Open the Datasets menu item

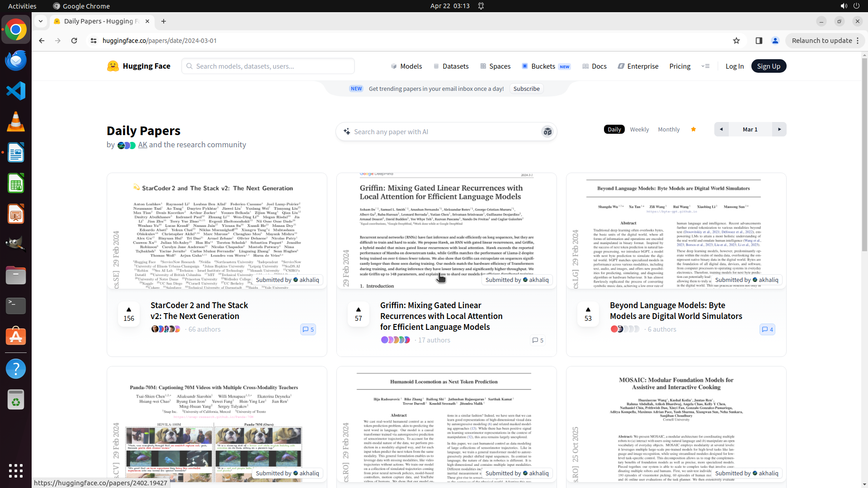451,66
